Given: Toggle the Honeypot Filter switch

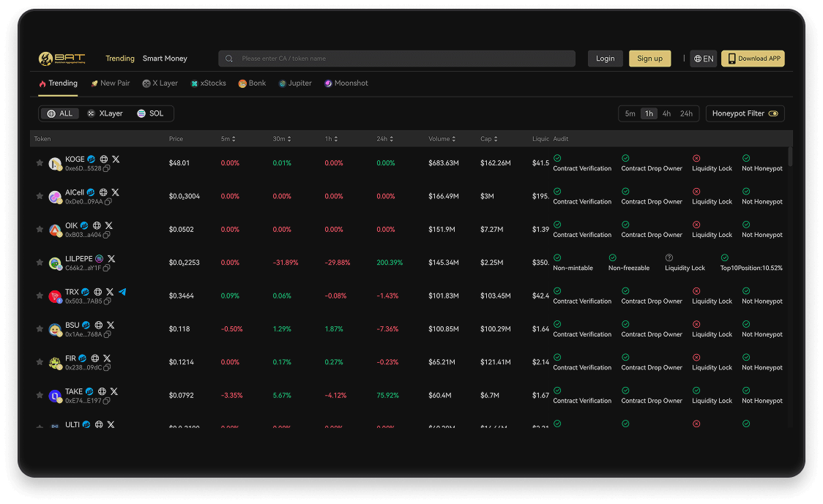Looking at the screenshot, I should click(773, 114).
